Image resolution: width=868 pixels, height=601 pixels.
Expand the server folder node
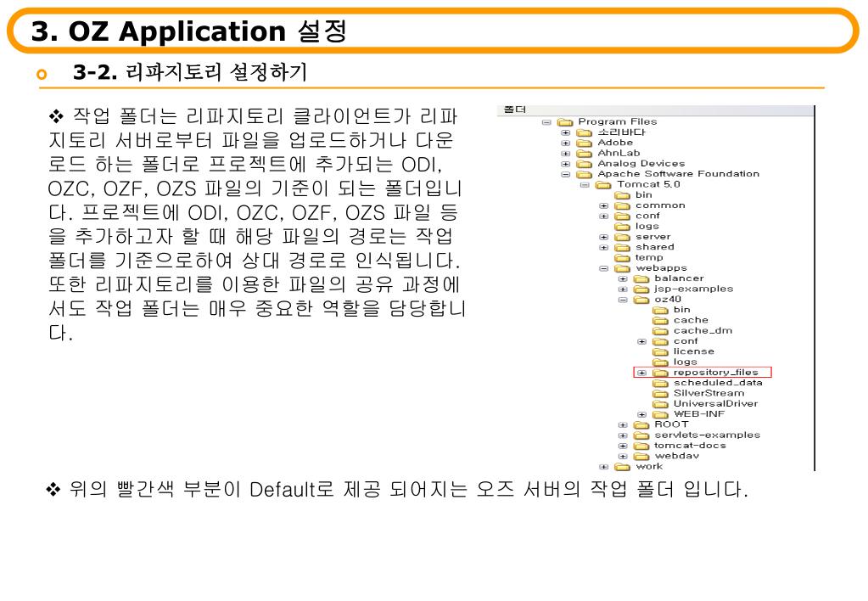604,237
